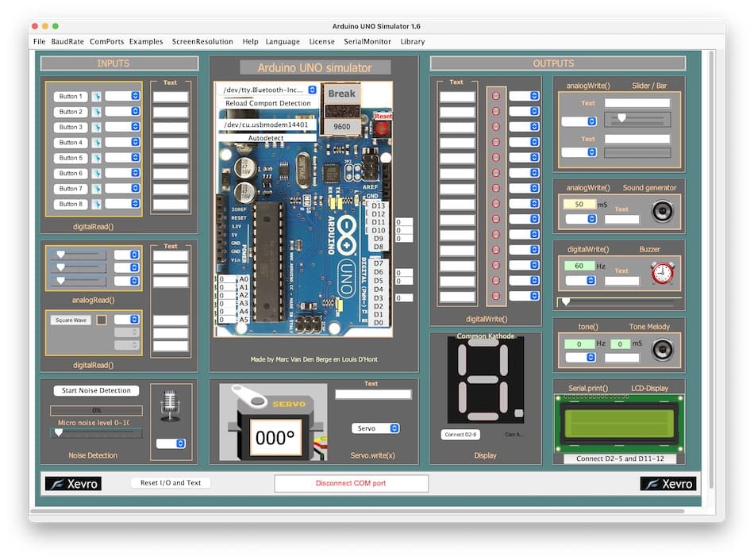Open the SerialMonitor menu

point(367,42)
